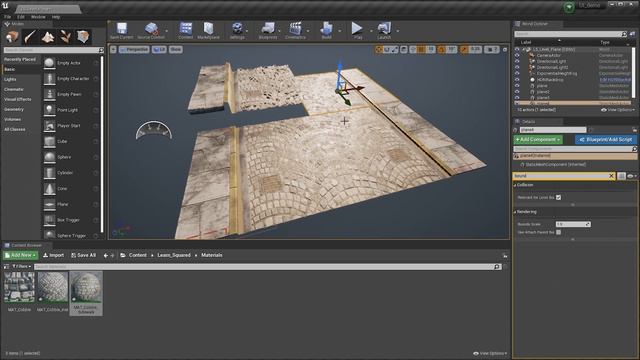This screenshot has height=360, width=640.
Task: Open the Help menu
Action: coord(56,17)
